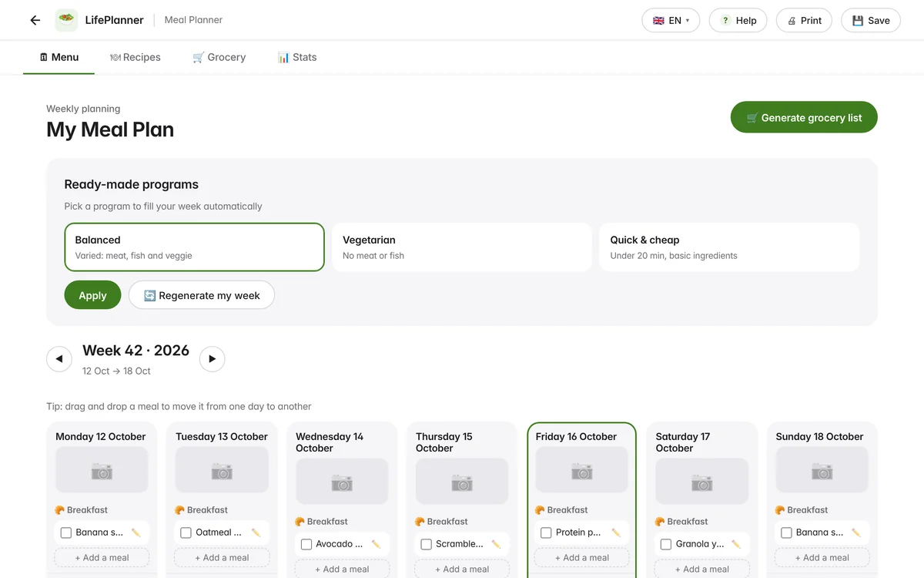
Task: Edit Friday's Protein meal with pencil icon
Action: [x=616, y=533]
